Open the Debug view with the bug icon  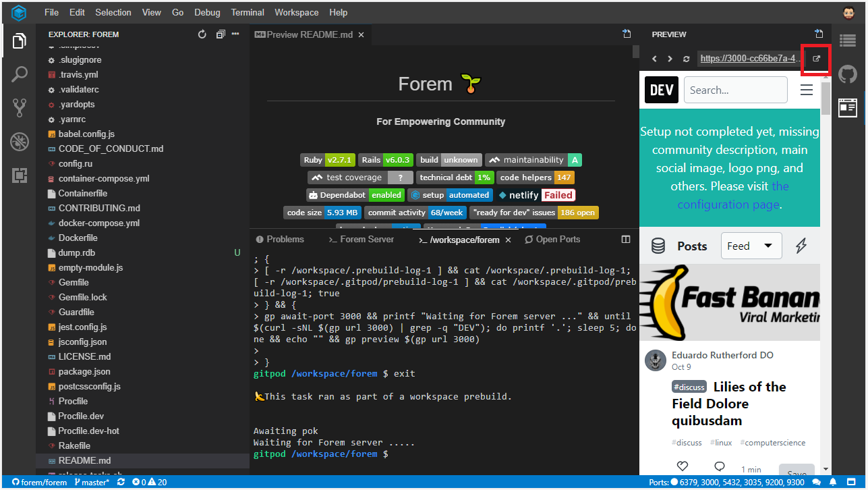coord(19,142)
